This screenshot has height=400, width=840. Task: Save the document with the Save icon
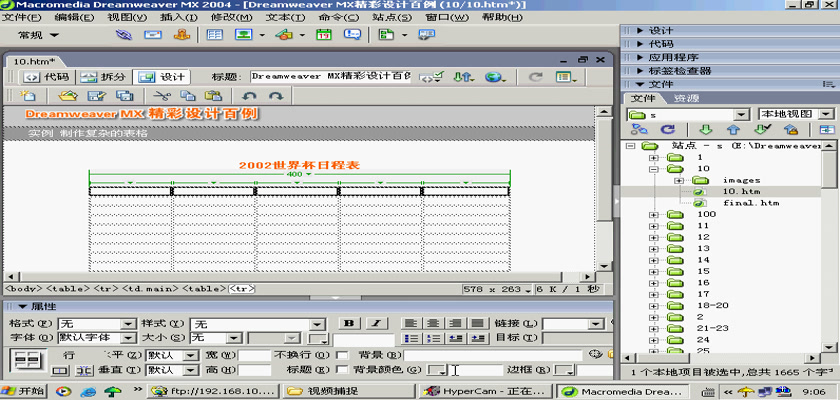tap(96, 96)
